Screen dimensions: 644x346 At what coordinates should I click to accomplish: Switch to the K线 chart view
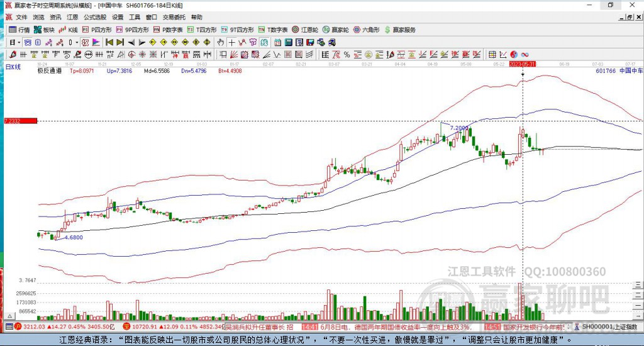click(x=68, y=30)
